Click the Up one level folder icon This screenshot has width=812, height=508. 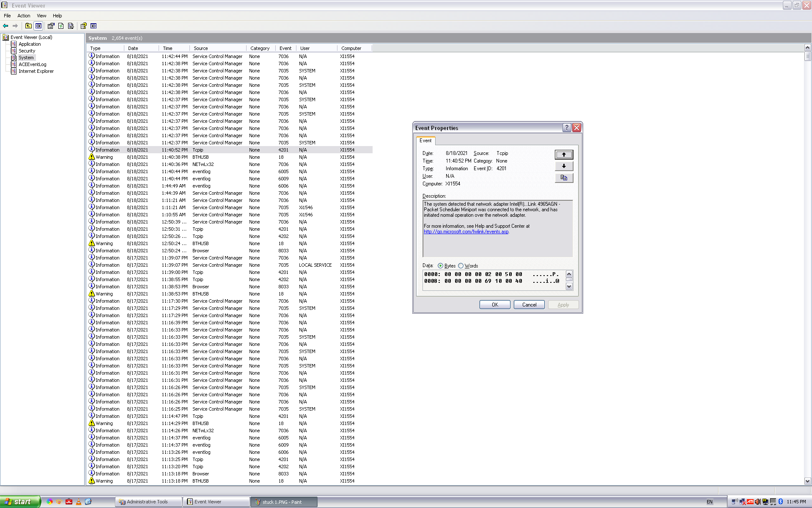28,26
